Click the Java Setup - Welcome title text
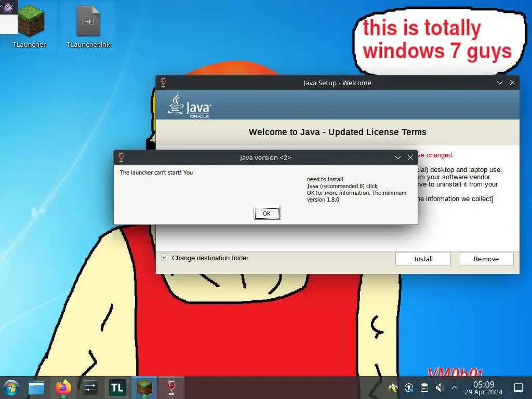 click(337, 83)
